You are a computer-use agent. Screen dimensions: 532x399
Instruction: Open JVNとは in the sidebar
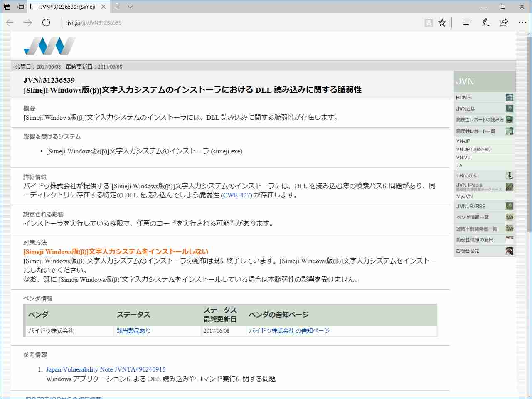tap(465, 109)
